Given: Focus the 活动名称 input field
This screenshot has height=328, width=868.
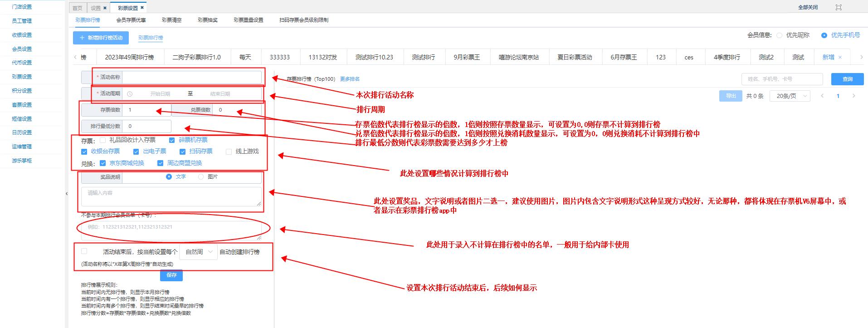Looking at the screenshot, I should tap(192, 77).
